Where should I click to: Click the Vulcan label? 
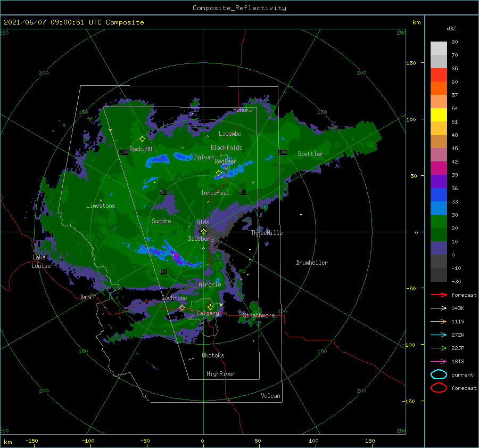click(x=270, y=396)
